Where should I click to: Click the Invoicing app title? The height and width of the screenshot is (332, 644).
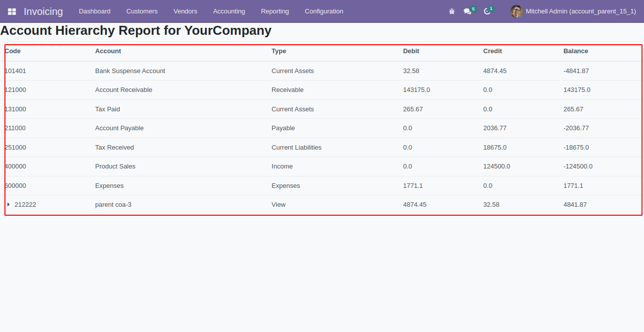click(x=43, y=11)
